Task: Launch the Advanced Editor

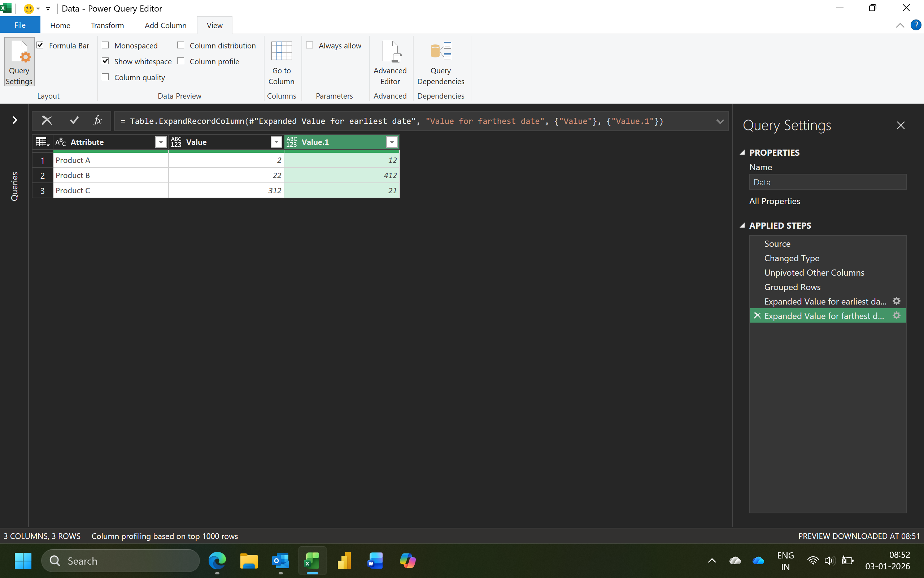Action: pyautogui.click(x=390, y=62)
